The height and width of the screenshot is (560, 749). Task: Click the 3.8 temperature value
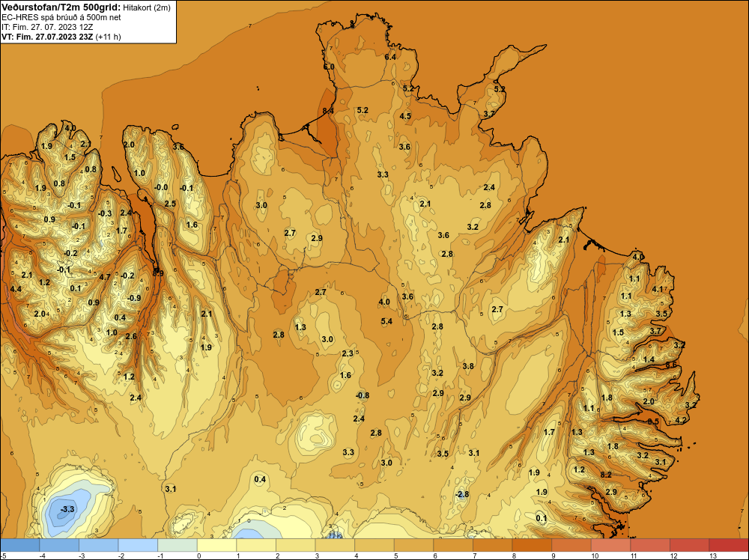(x=468, y=366)
